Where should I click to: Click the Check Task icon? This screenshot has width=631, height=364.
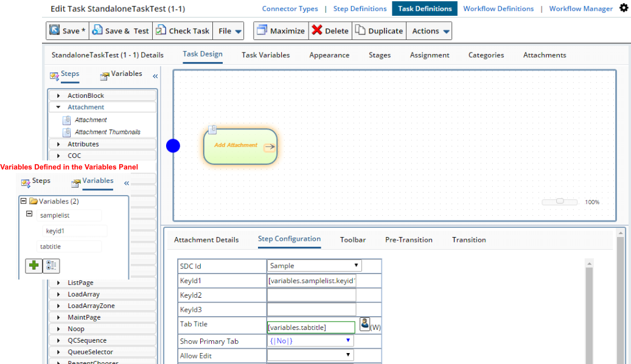[x=161, y=30]
